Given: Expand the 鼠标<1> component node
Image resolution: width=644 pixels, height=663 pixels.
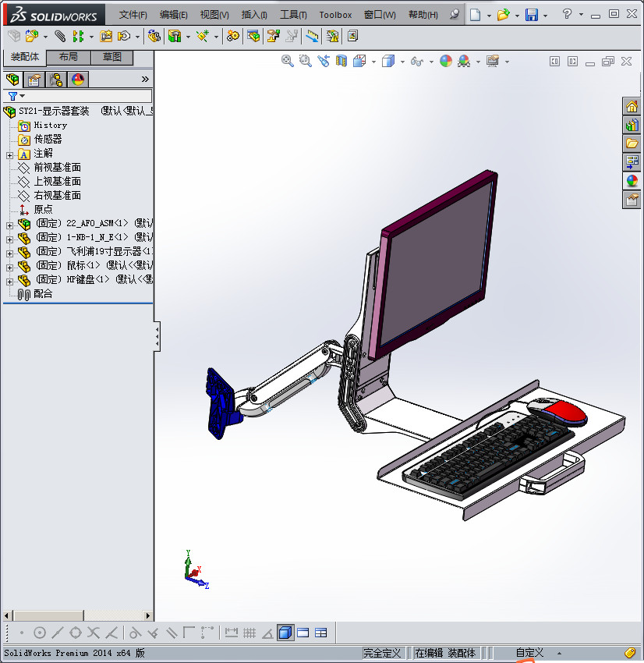Looking at the screenshot, I should (9, 268).
